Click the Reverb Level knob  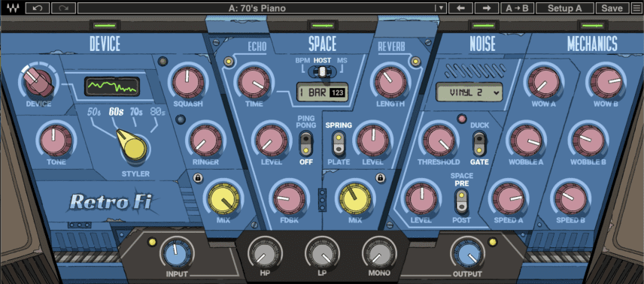373,140
